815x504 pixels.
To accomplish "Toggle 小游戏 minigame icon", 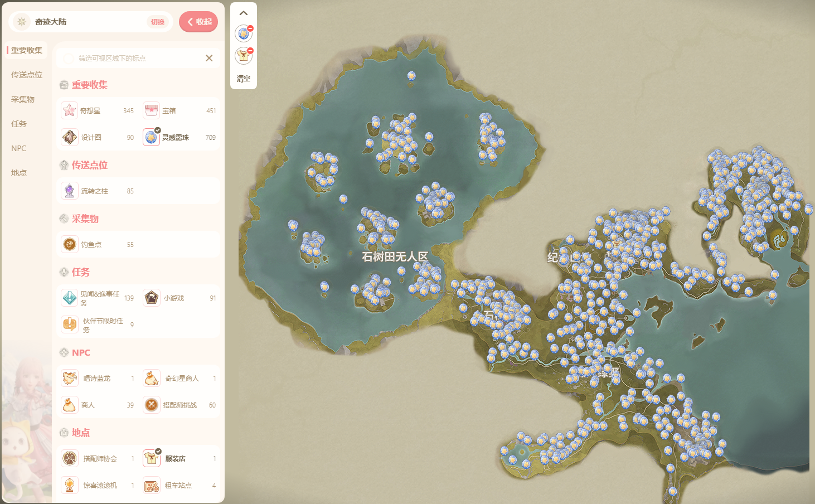I will pyautogui.click(x=151, y=298).
